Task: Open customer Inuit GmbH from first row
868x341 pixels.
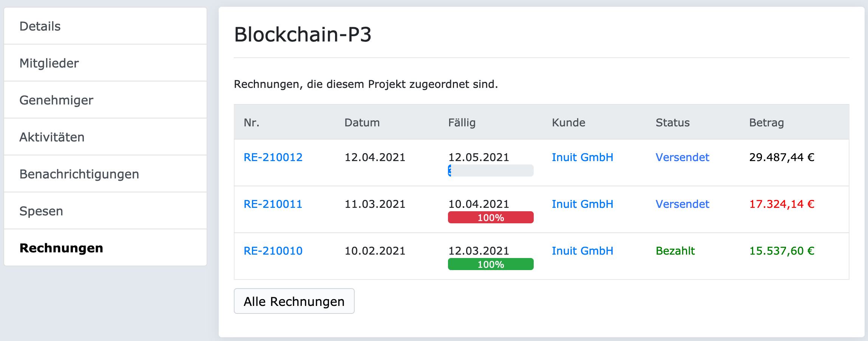Action: click(x=582, y=157)
